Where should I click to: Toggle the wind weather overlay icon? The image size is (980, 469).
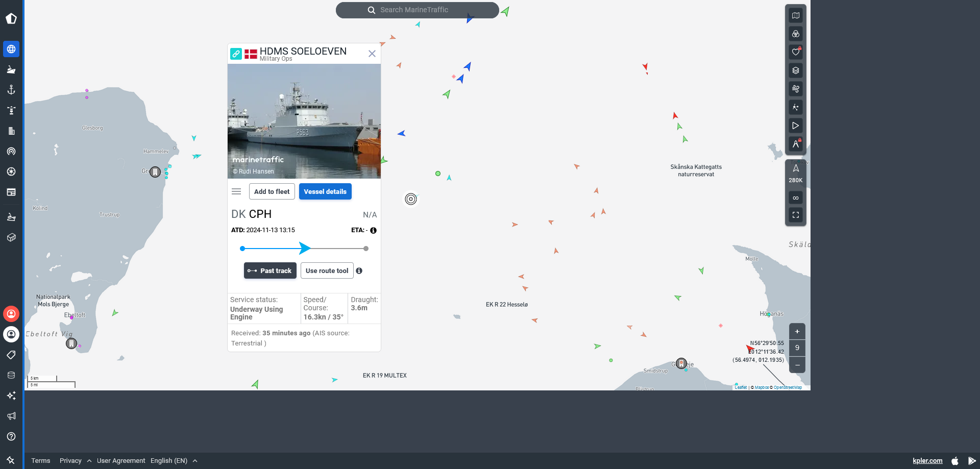[x=796, y=89]
